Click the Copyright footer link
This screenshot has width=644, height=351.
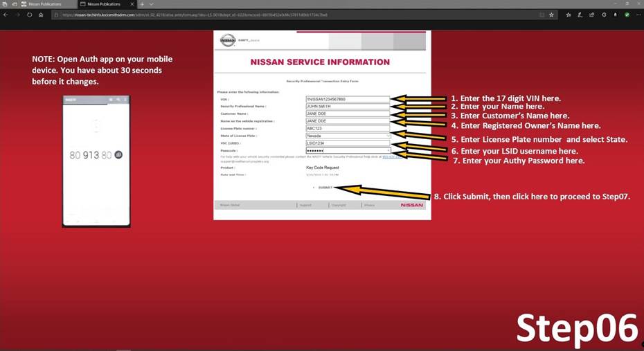[339, 205]
